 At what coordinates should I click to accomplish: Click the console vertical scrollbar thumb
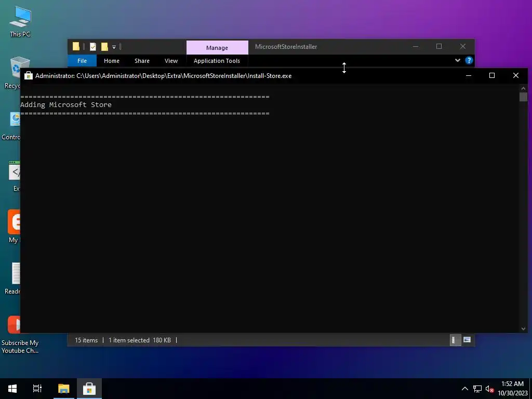pyautogui.click(x=523, y=97)
